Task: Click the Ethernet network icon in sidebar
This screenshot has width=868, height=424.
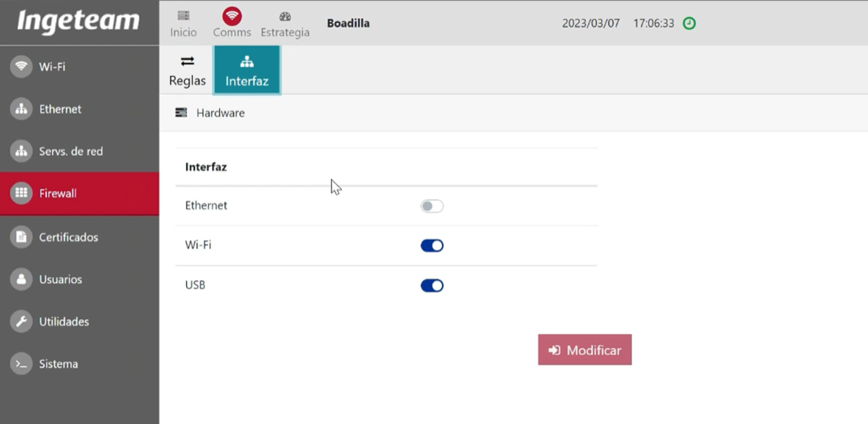Action: pyautogui.click(x=22, y=109)
